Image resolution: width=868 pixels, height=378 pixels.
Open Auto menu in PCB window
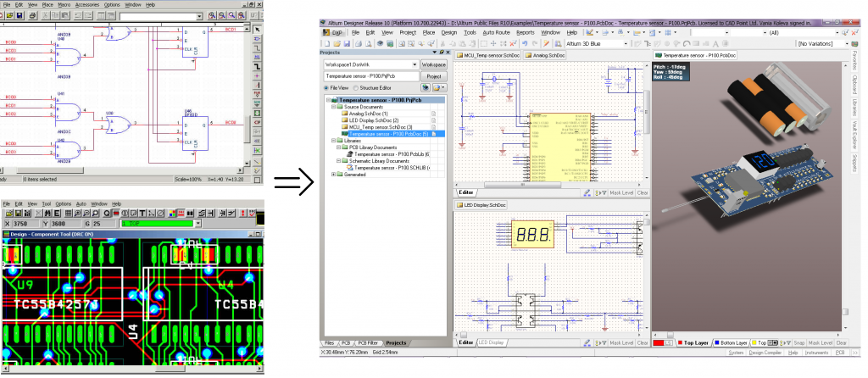click(x=81, y=203)
